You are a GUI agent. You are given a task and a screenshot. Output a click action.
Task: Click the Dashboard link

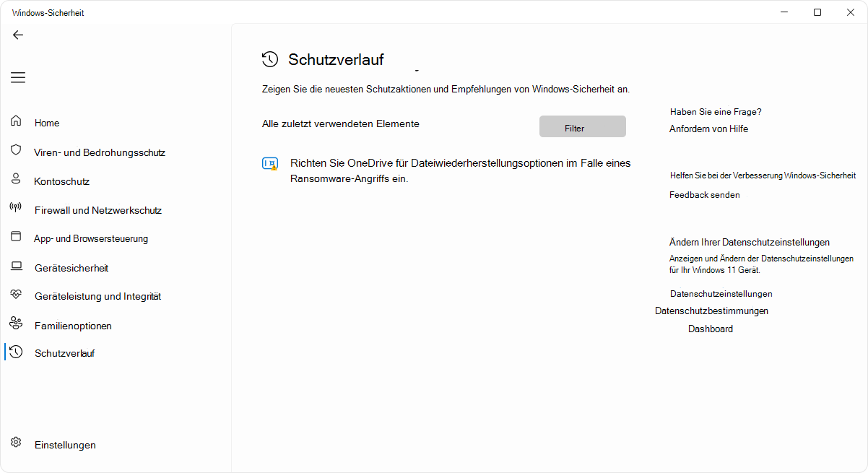pyautogui.click(x=711, y=329)
